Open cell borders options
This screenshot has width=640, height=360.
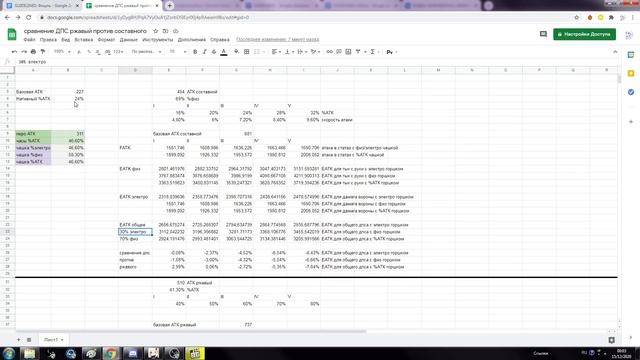click(x=247, y=52)
